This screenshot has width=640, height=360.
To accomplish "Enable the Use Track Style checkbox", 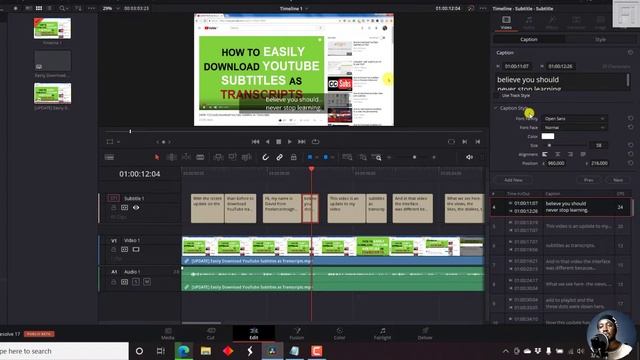I will click(497, 96).
